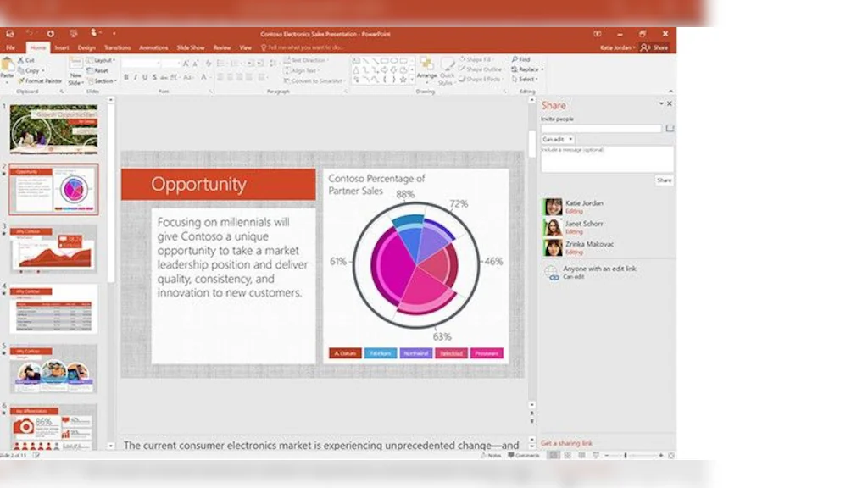Open the Katie Jordan account dropdown
The image size is (868, 488).
point(618,47)
